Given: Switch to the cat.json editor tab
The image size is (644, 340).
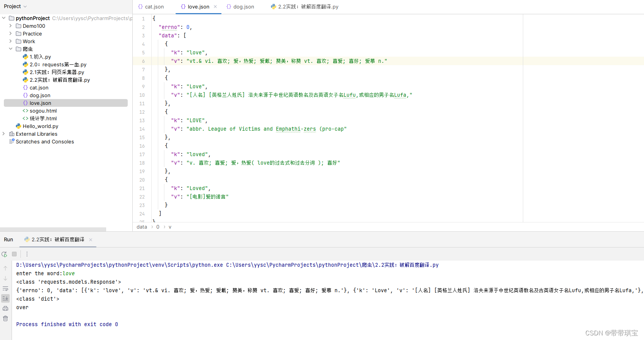Looking at the screenshot, I should pyautogui.click(x=151, y=7).
